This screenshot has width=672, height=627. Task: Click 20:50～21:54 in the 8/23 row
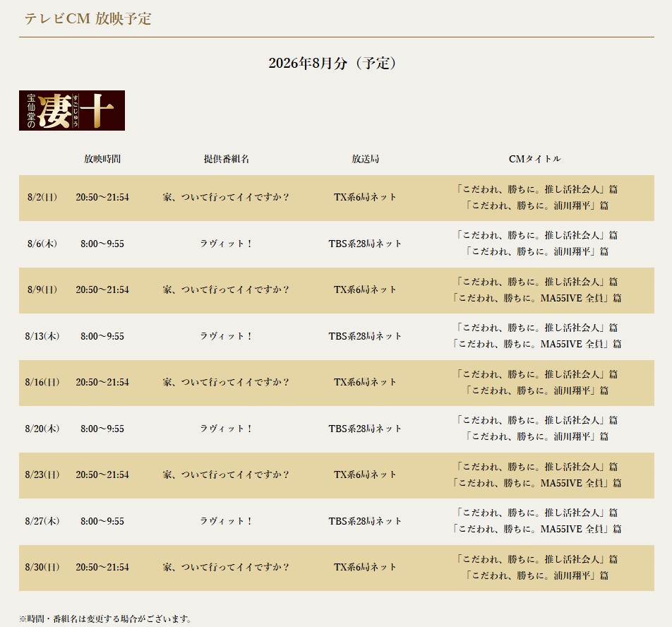pyautogui.click(x=102, y=475)
